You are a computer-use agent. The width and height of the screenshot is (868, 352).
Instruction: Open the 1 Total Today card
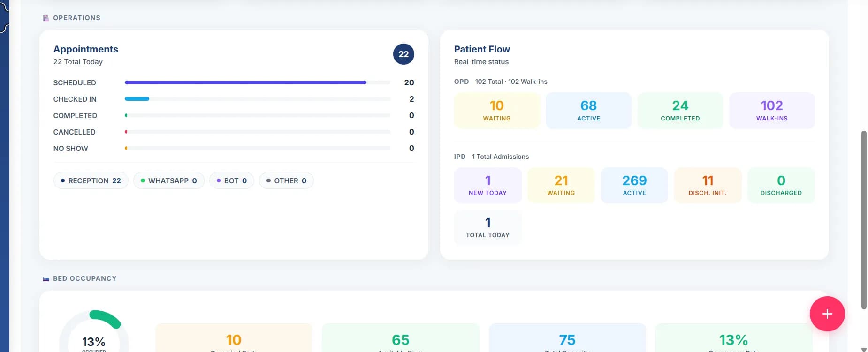click(488, 227)
